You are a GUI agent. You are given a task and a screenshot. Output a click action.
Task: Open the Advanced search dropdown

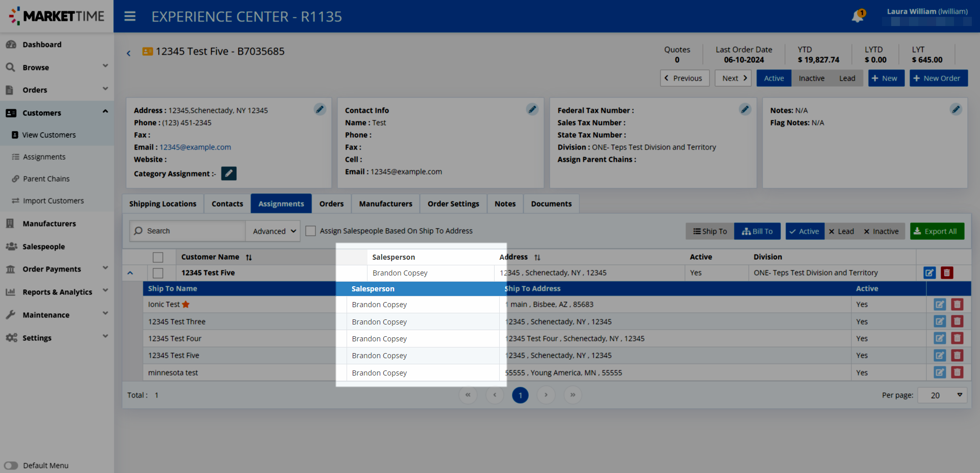274,231
